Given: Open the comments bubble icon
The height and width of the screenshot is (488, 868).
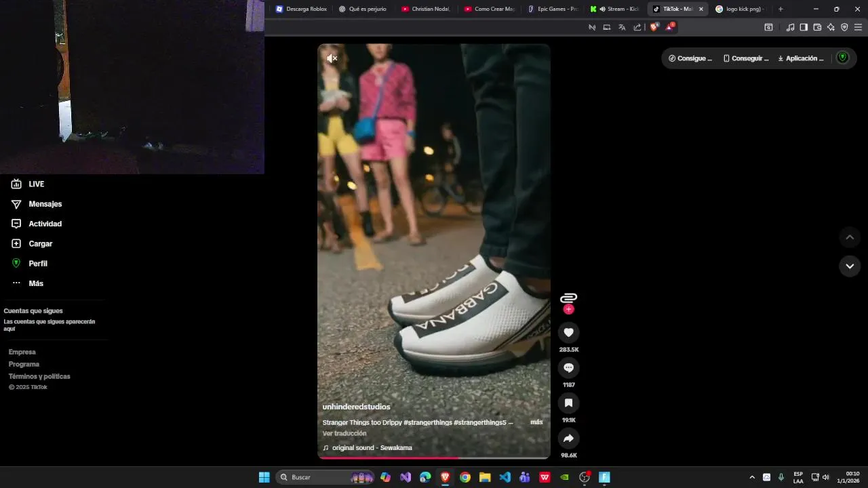Looking at the screenshot, I should click(568, 367).
